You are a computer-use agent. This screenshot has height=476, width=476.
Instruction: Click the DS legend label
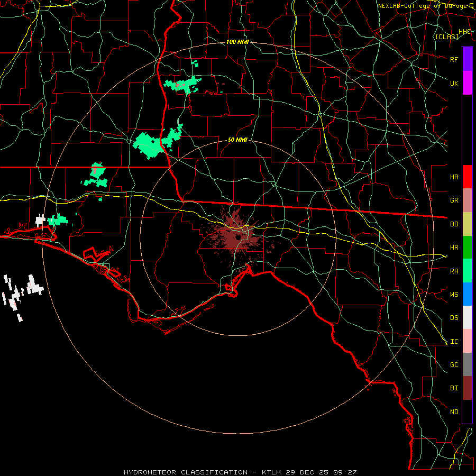454,318
